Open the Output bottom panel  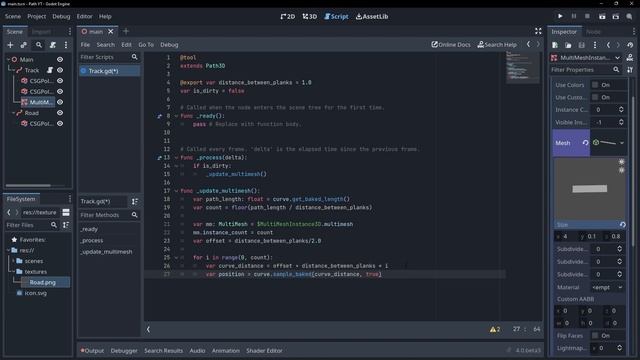[92, 351]
